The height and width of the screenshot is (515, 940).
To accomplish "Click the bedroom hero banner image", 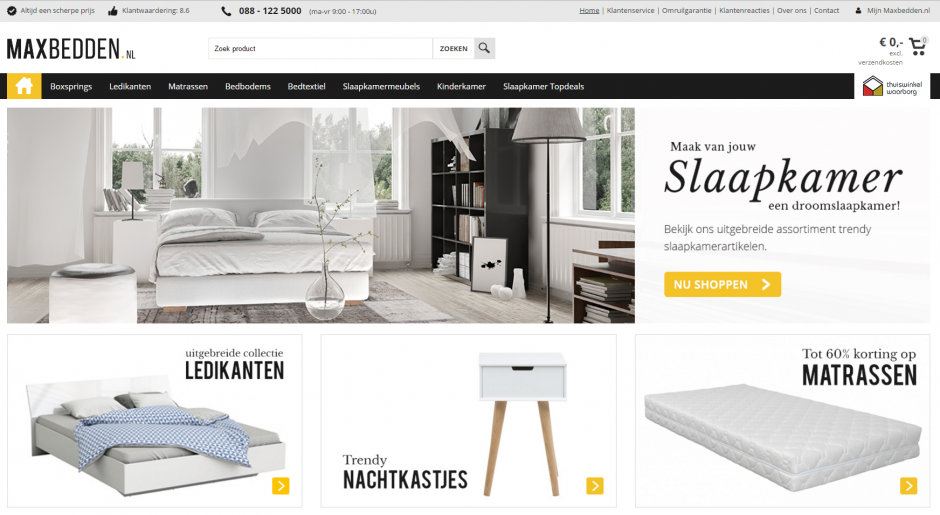I will [321, 215].
